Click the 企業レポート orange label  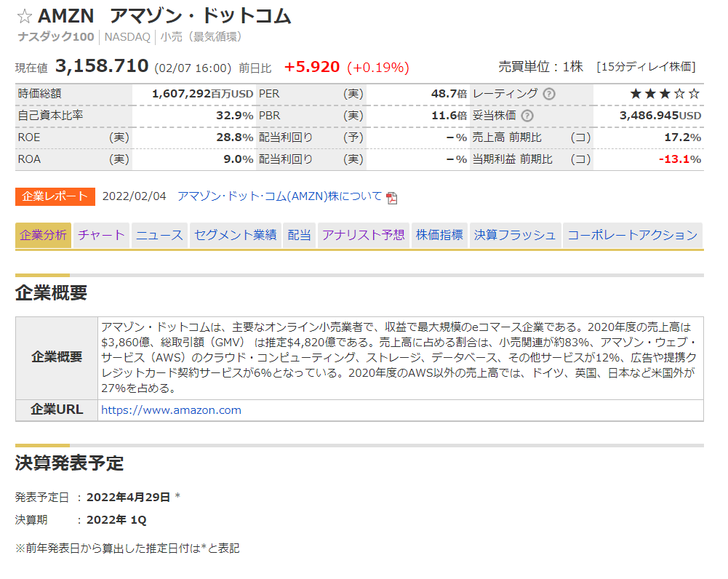coord(55,196)
